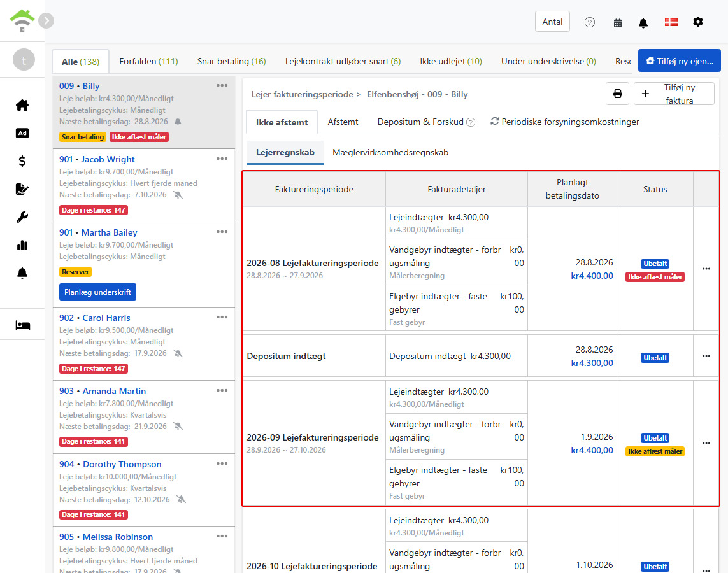Screen dimensions: 728x573
Task: Open tenant 904 • Dorothy Thompson
Action: click(x=110, y=464)
